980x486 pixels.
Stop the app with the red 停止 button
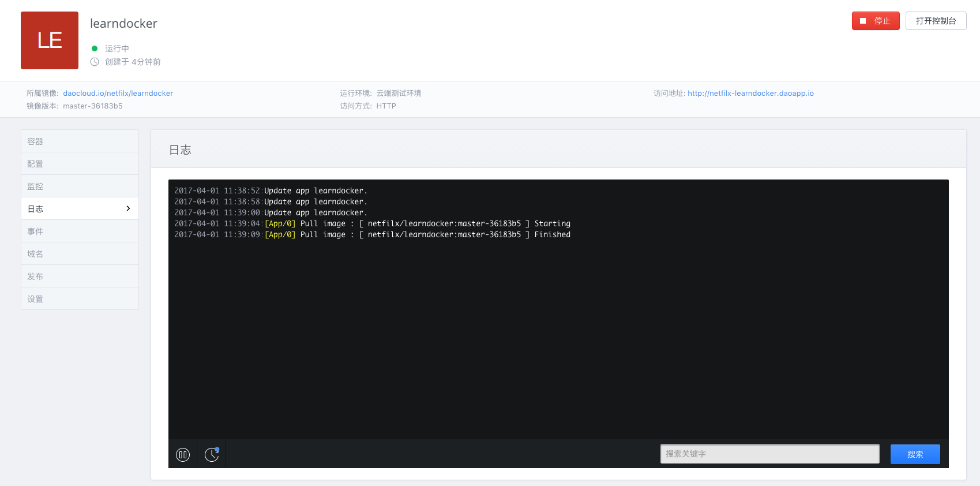click(876, 21)
